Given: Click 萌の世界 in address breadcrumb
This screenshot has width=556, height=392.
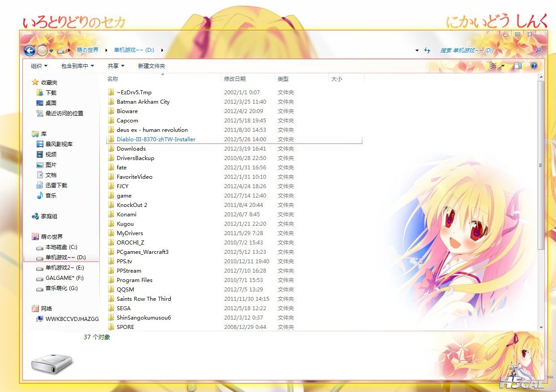Looking at the screenshot, I should coord(88,50).
